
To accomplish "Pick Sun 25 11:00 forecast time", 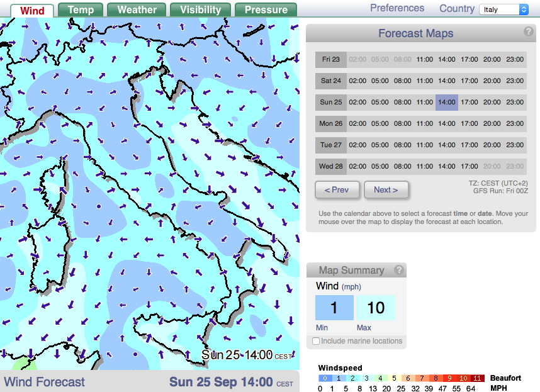I will (x=425, y=102).
